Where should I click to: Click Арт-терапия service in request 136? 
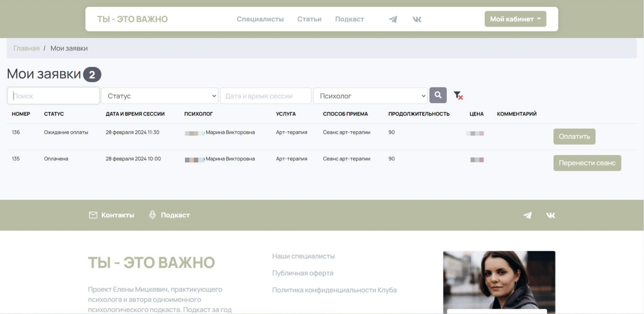[291, 132]
